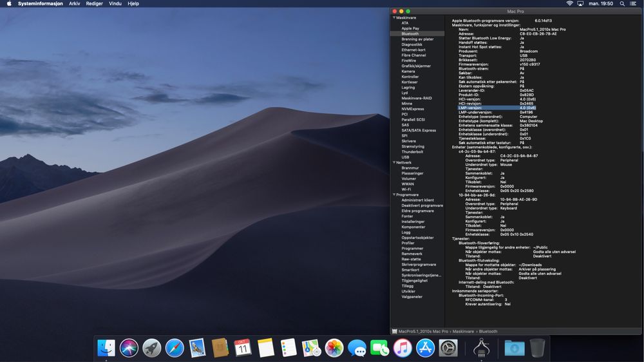Click the clock showing man. 19:50
Screen dimensions: 644x362
pos(601,3)
